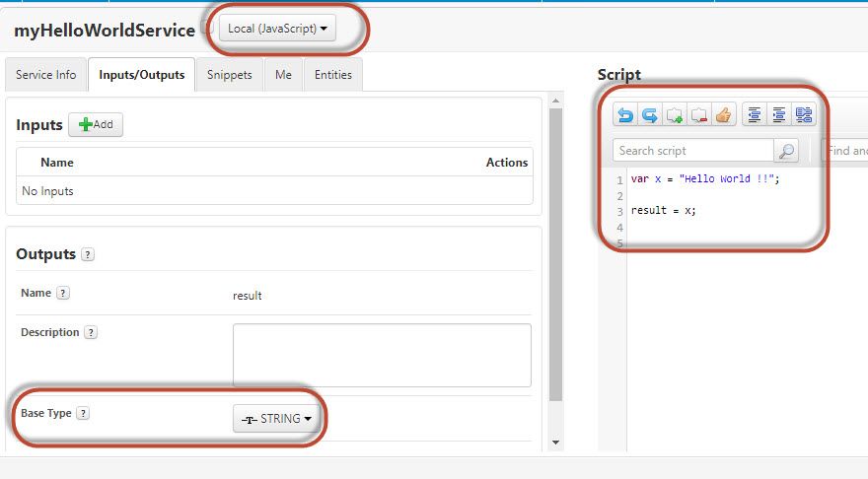This screenshot has height=479, width=868.
Task: Click the Actions column header in Inputs table
Action: (507, 163)
